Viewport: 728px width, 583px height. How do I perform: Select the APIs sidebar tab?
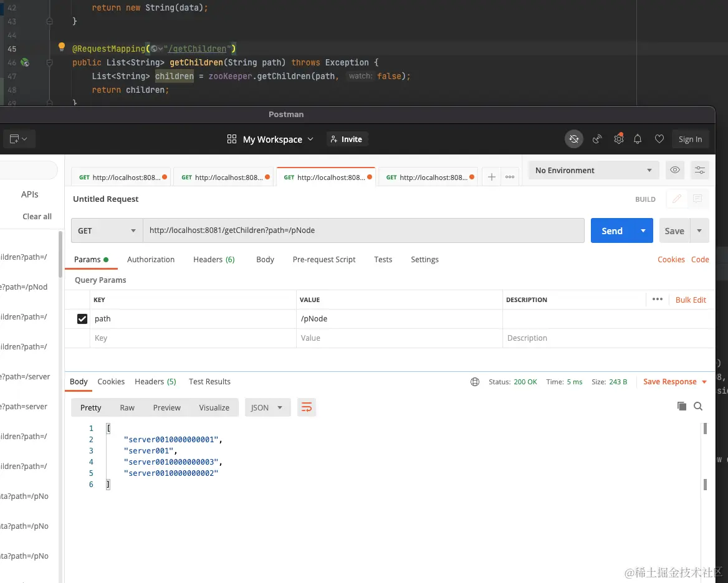(30, 194)
